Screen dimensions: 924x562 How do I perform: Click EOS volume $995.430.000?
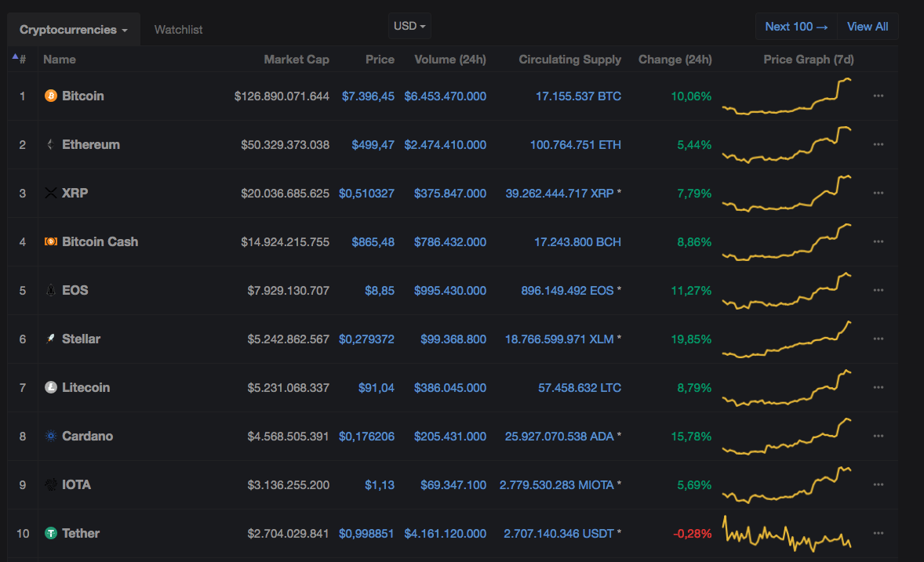point(450,291)
